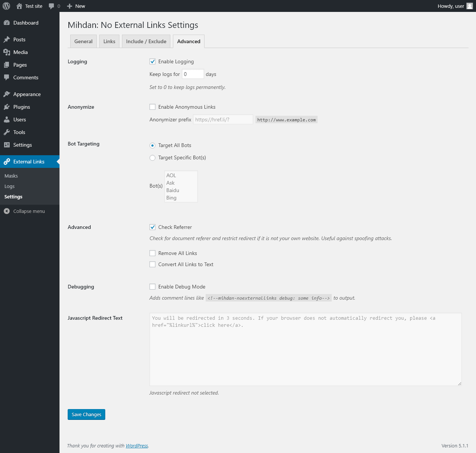Viewport: 476px width, 453px height.
Task: Open Plugins via the plug icon
Action: [7, 107]
